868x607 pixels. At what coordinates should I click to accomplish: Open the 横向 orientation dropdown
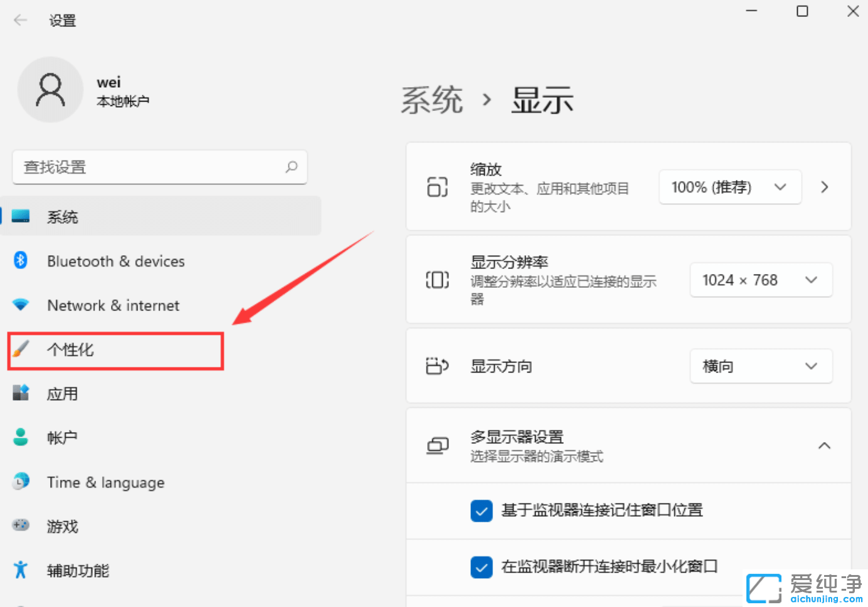760,366
